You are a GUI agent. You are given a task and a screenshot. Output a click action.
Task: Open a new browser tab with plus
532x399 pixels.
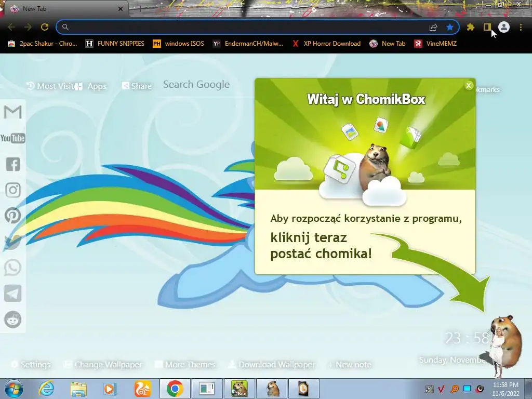pos(140,9)
